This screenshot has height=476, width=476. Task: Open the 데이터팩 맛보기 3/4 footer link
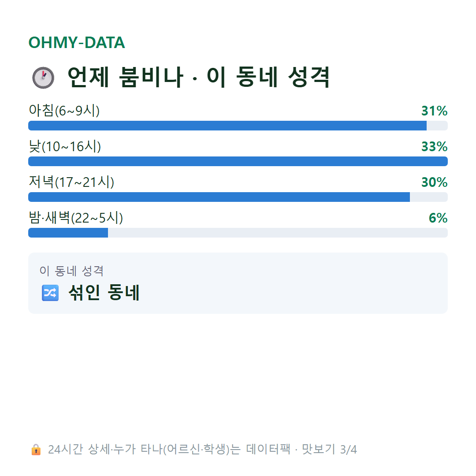(x=202, y=450)
